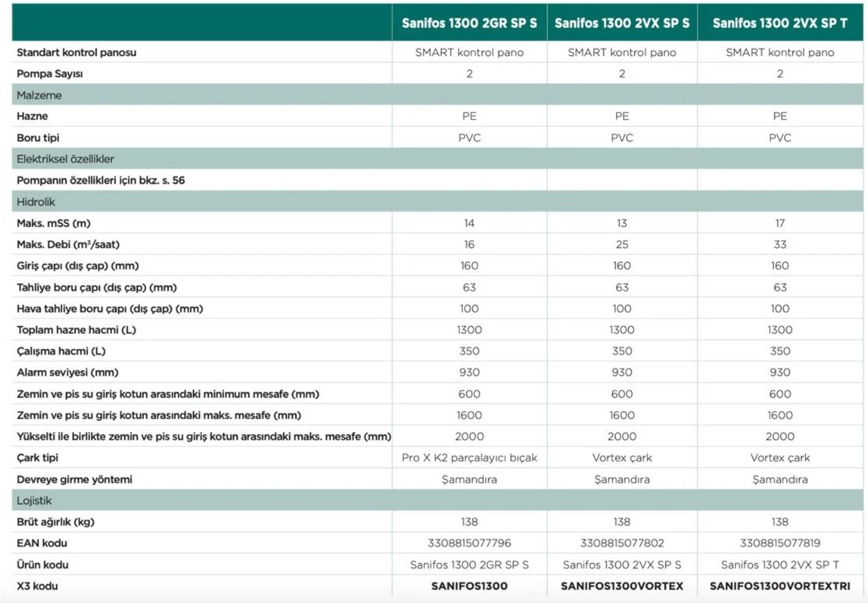Select the 'Maks. mSS (m)' row label

tap(54, 223)
